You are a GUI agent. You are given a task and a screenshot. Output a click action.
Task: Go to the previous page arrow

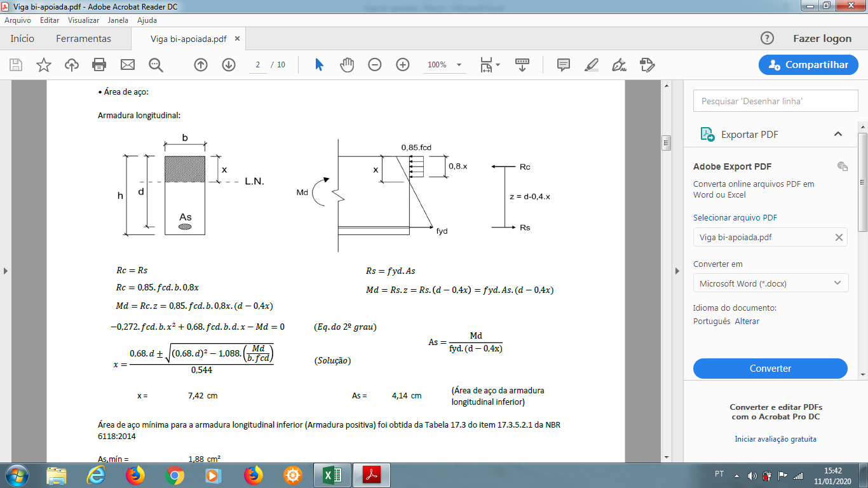pos(201,65)
